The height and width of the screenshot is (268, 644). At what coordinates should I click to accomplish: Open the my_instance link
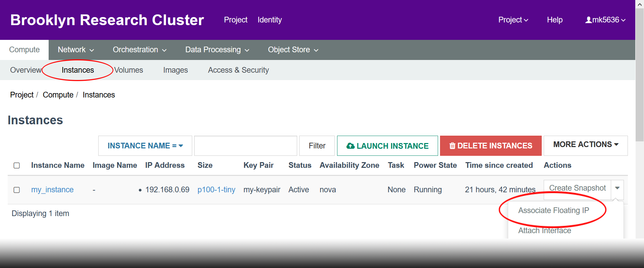(52, 190)
